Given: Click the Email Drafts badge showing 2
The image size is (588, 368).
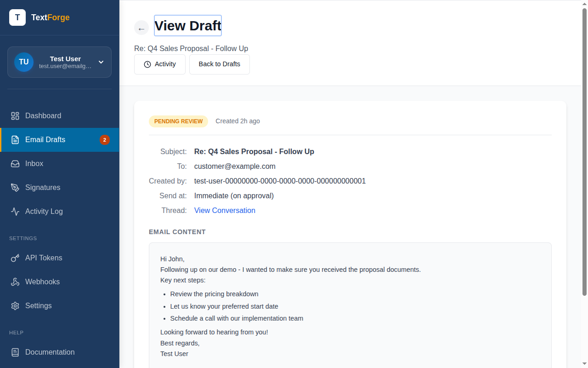Looking at the screenshot, I should click(105, 140).
